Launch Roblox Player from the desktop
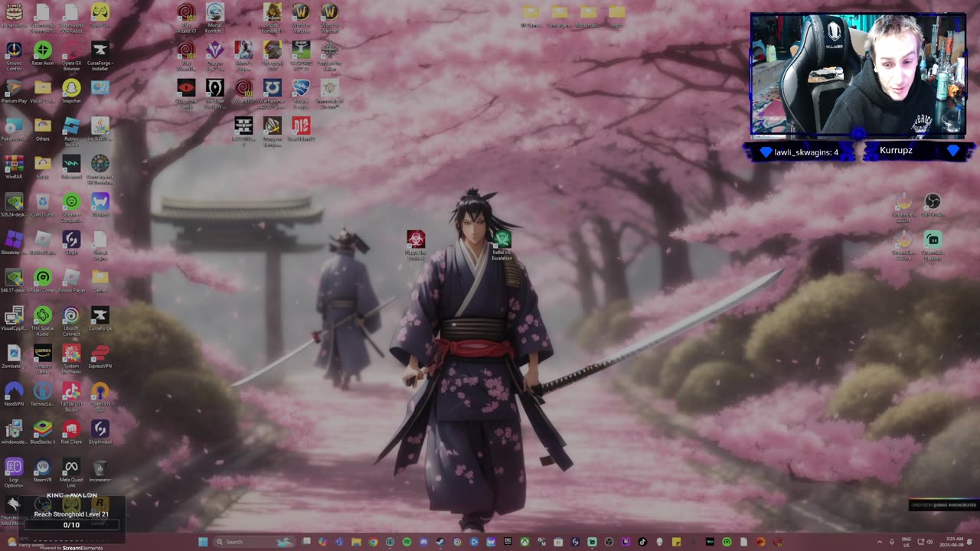 (x=71, y=281)
